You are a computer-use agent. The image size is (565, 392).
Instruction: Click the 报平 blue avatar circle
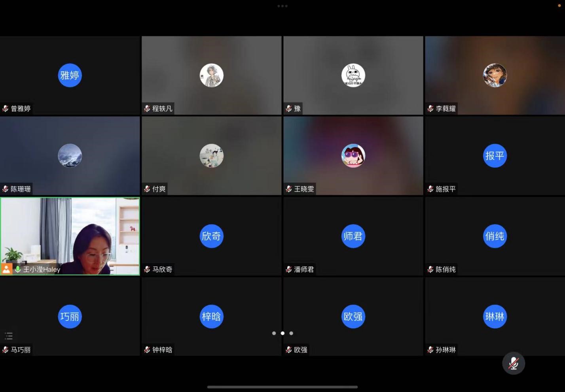point(495,156)
